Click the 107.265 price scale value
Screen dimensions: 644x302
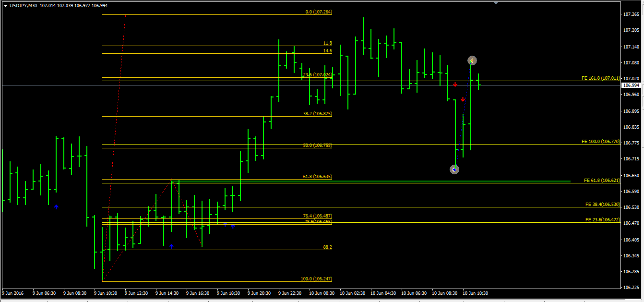pos(631,14)
